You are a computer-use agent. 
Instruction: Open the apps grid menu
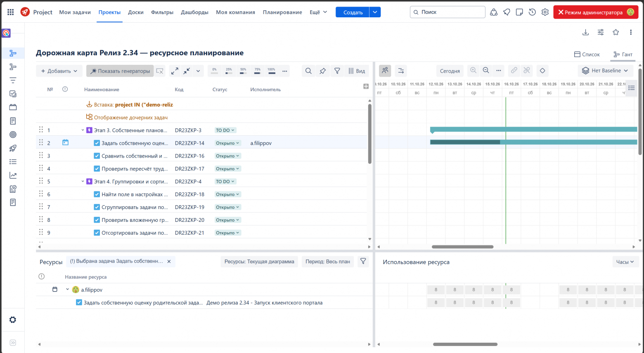point(11,12)
